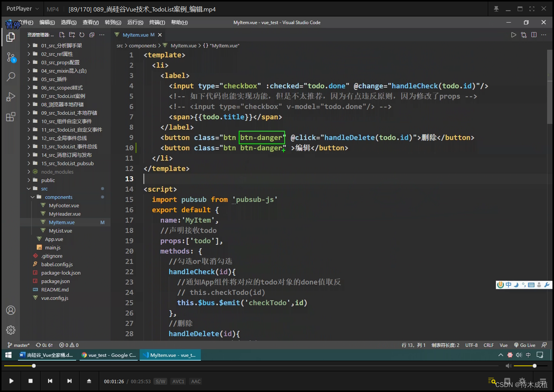Open the 终端(T) menu

pos(157,23)
